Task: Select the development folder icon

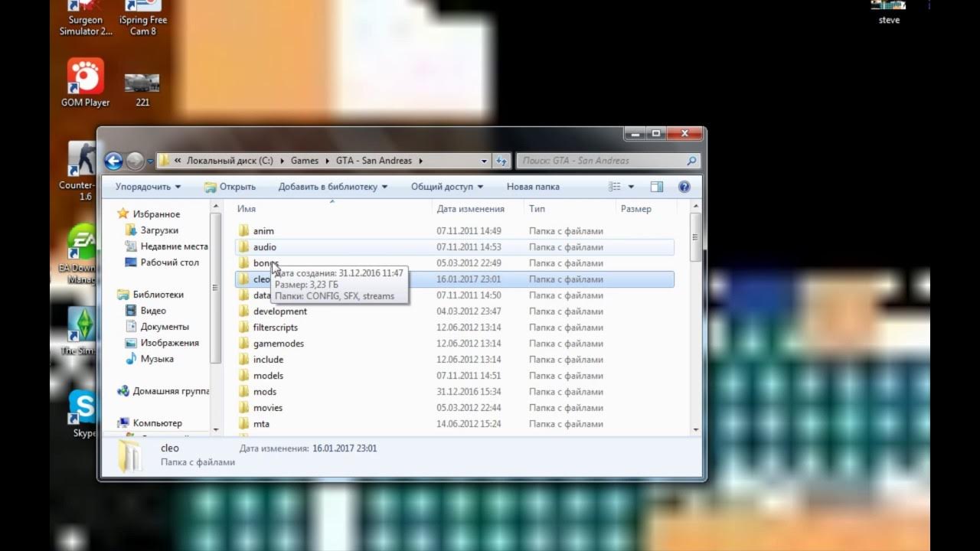Action: point(244,311)
